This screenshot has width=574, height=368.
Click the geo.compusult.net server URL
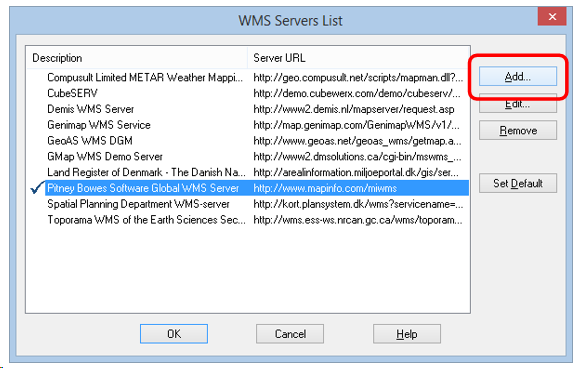tap(358, 78)
